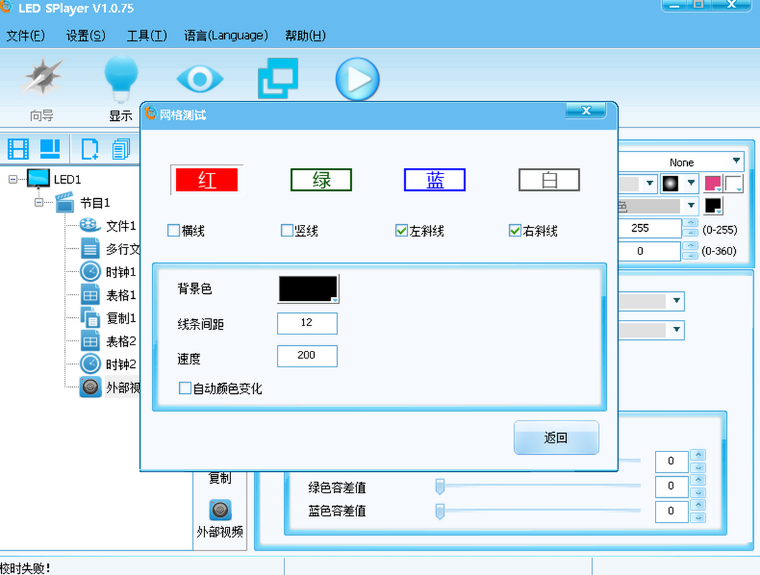Open the dropdown beside the radial gradient swatch

tap(692, 183)
